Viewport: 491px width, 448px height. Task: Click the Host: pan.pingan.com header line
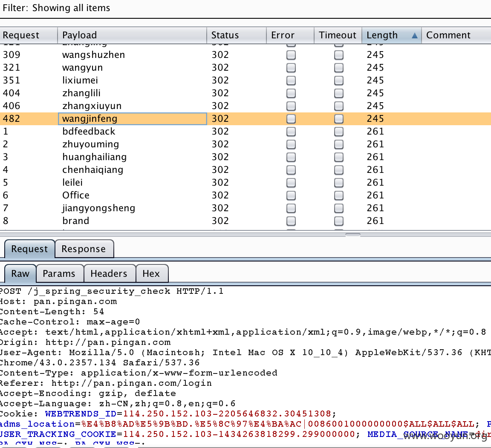click(x=58, y=302)
